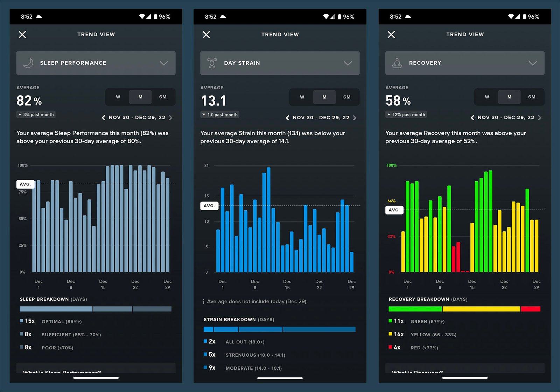The width and height of the screenshot is (560, 392).
Task: Select the M range in Recovery panel
Action: click(509, 97)
